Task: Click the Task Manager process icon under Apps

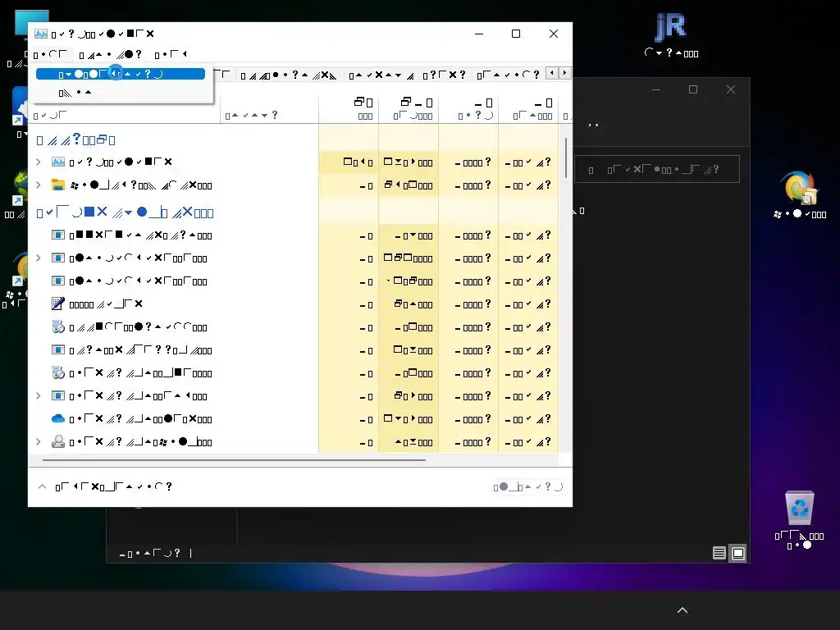Action: pos(58,162)
